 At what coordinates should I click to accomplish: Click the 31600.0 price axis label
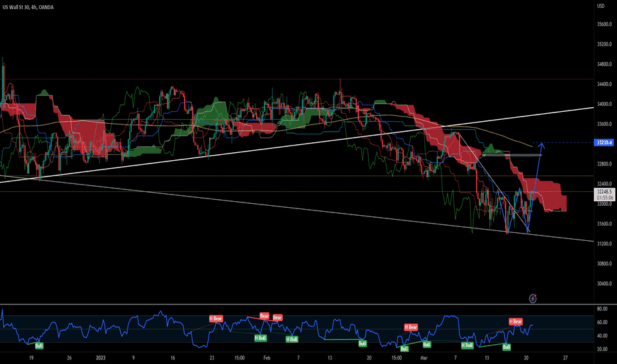click(x=604, y=224)
